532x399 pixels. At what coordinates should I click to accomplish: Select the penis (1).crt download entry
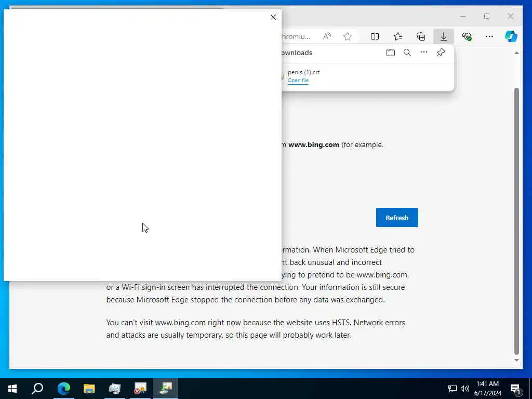(368, 76)
